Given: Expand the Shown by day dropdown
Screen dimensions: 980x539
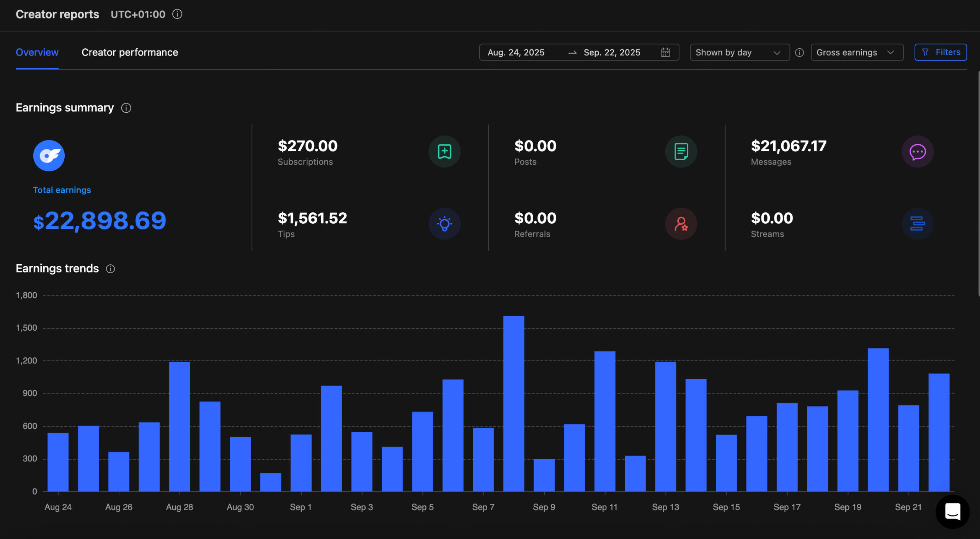Looking at the screenshot, I should 739,52.
